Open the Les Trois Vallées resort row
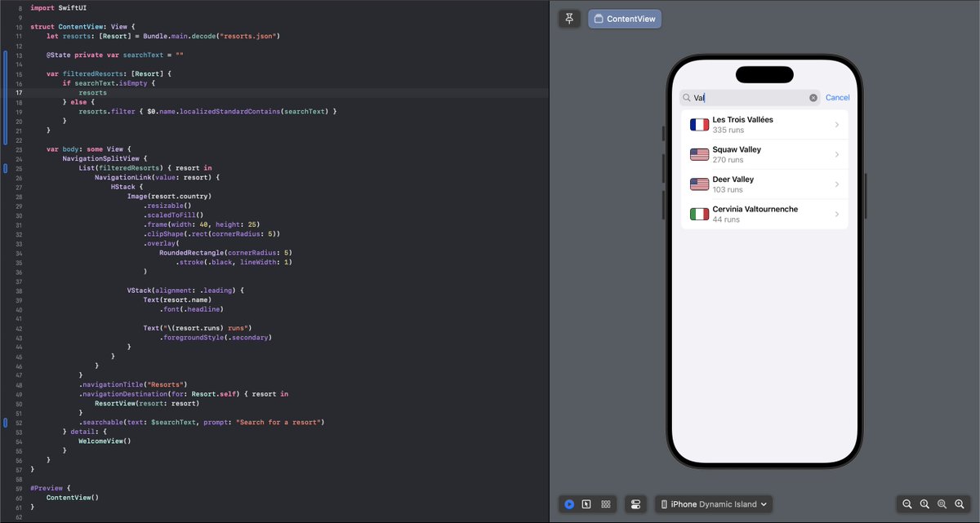 pos(764,125)
